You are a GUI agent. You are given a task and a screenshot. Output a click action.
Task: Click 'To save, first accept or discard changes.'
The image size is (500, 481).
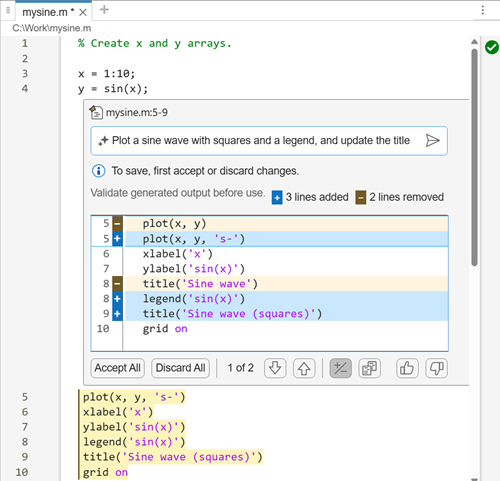205,171
